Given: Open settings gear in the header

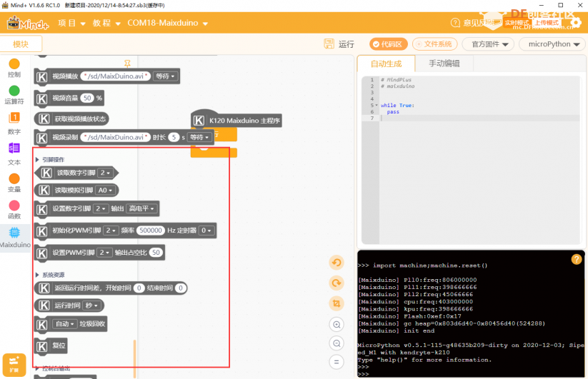Looking at the screenshot, I should coord(576,22).
